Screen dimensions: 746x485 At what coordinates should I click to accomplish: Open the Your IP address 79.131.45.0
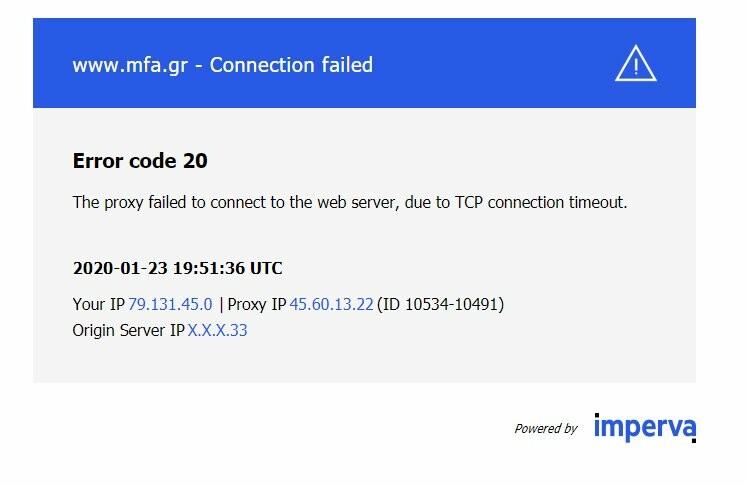tap(170, 304)
